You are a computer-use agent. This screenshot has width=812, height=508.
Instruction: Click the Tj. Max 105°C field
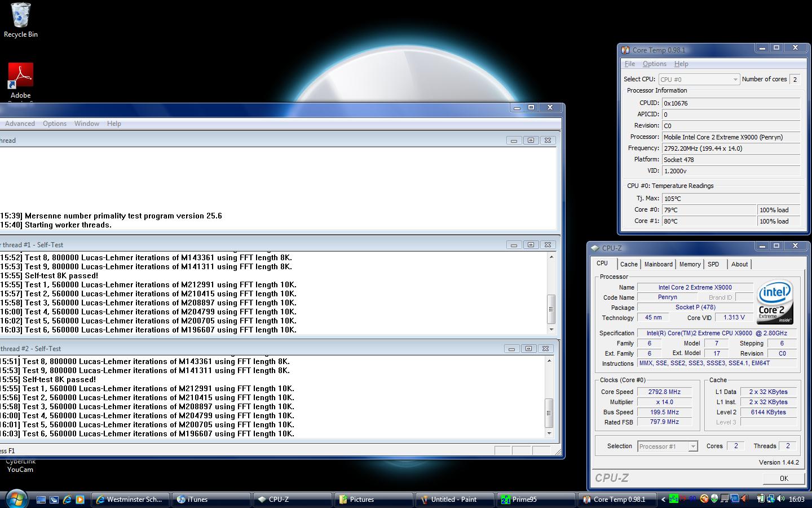click(x=731, y=199)
